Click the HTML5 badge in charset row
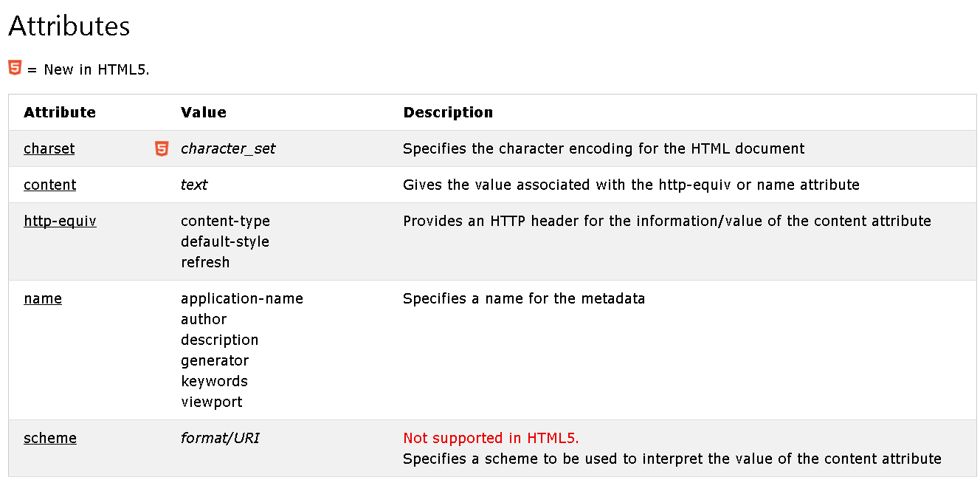Screen dimensions: 980x480 (162, 148)
